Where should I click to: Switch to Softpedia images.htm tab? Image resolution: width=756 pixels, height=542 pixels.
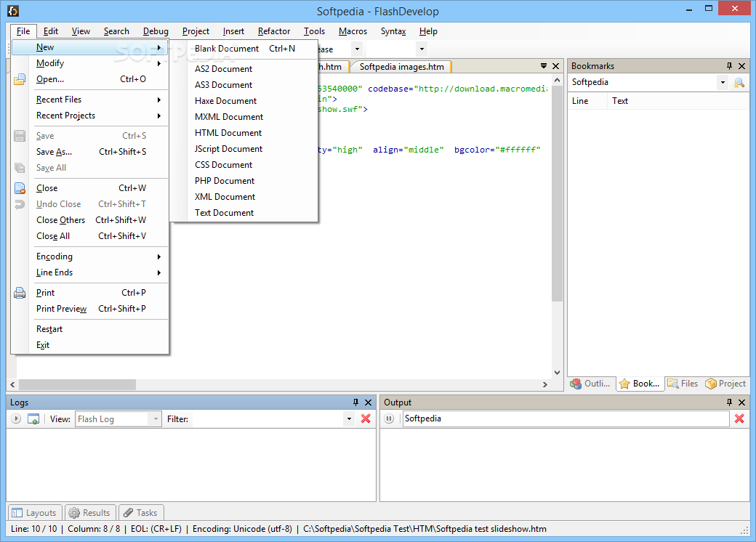pyautogui.click(x=401, y=67)
